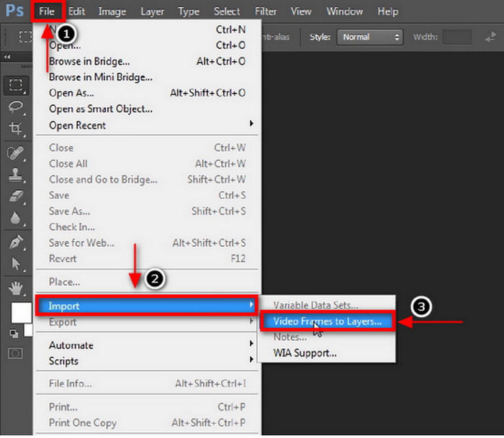Click the foreground color swatch
This screenshot has height=438, width=504.
pyautogui.click(x=21, y=312)
